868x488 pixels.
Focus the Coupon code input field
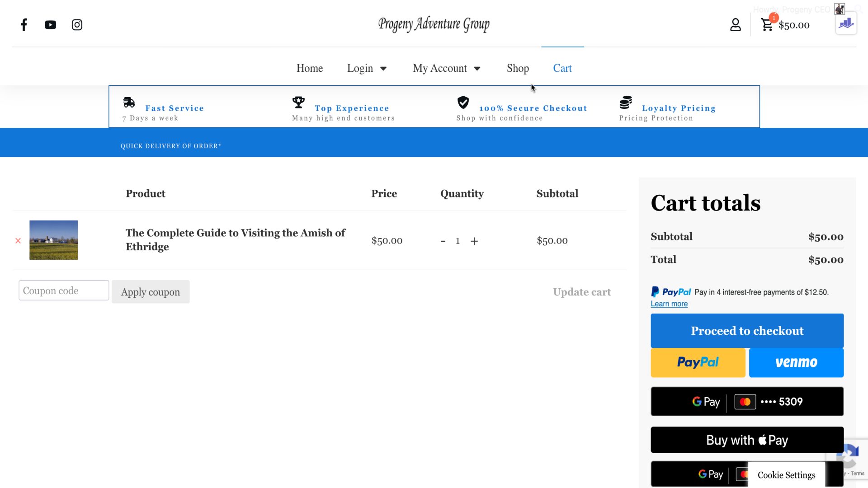click(x=64, y=291)
